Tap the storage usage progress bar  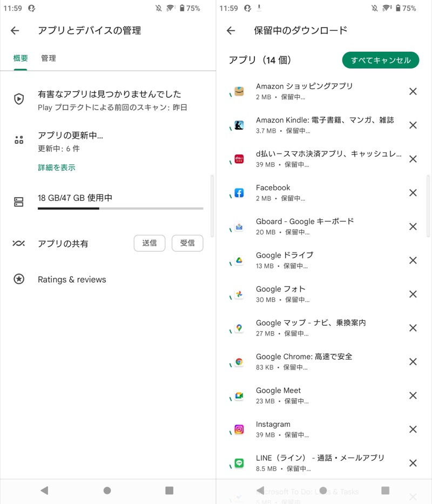click(x=120, y=208)
